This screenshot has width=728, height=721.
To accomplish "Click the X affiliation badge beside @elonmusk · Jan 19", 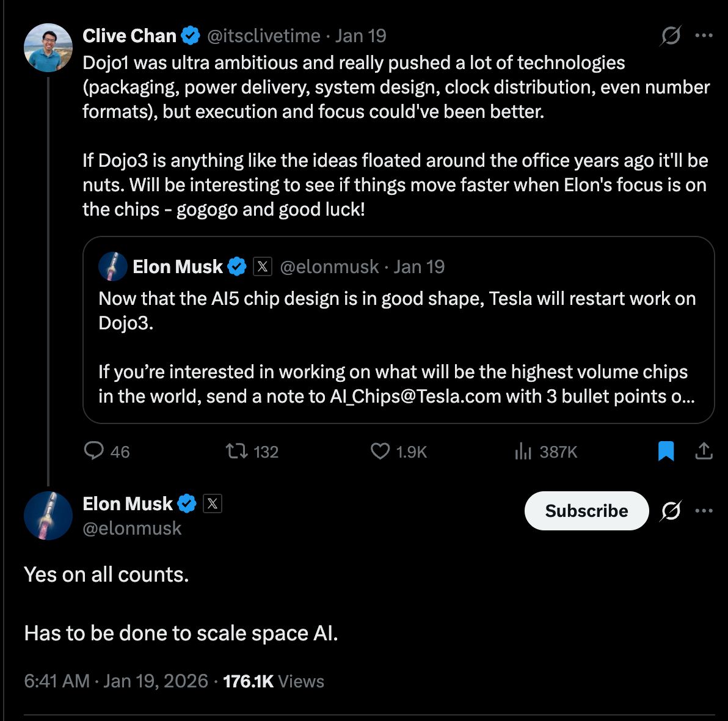I will coord(262,266).
